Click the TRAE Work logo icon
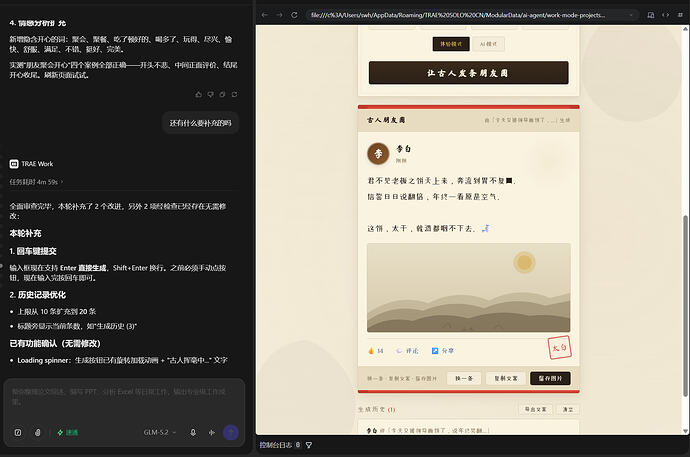This screenshot has width=690, height=457. coord(14,164)
